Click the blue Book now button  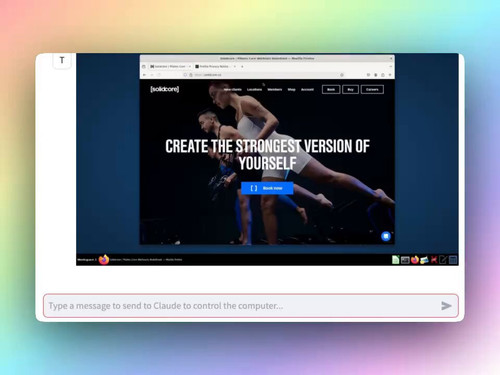coord(267,188)
